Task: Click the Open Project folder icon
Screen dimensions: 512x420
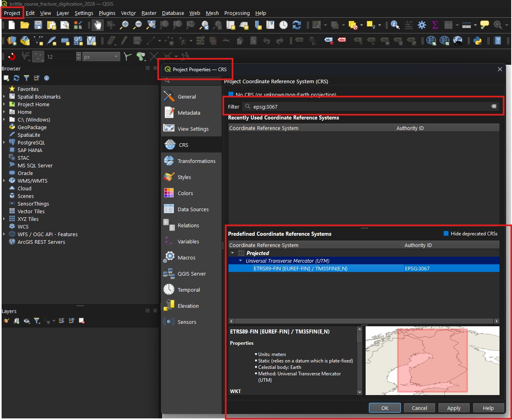Action: (25, 25)
